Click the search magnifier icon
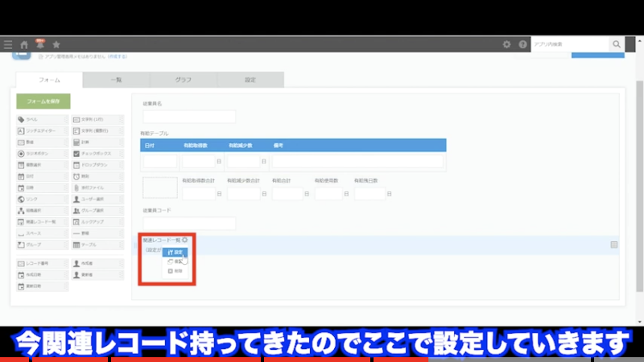Viewport: 644px width, 362px height. [617, 44]
